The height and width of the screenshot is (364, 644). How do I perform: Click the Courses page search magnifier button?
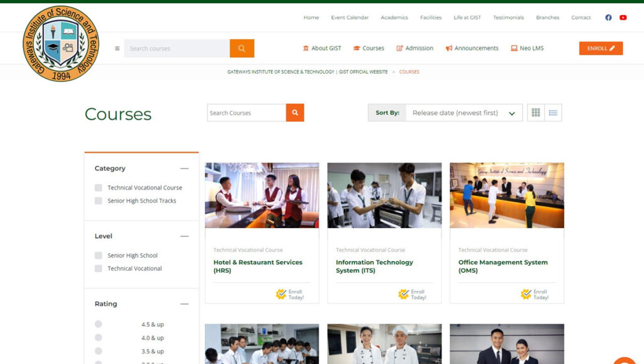tap(295, 113)
